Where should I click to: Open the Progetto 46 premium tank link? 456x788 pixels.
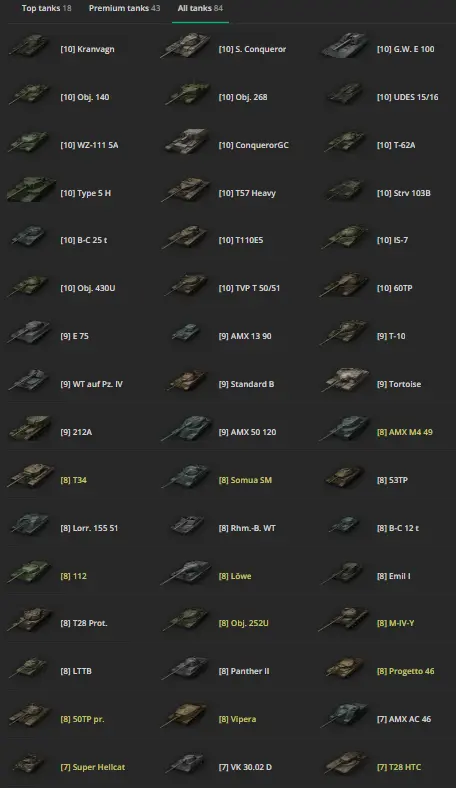(405, 671)
